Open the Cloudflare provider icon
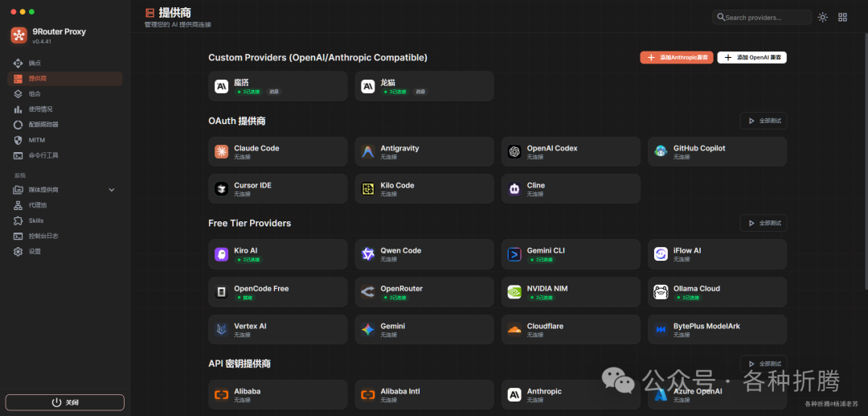The image size is (868, 416). pyautogui.click(x=514, y=330)
